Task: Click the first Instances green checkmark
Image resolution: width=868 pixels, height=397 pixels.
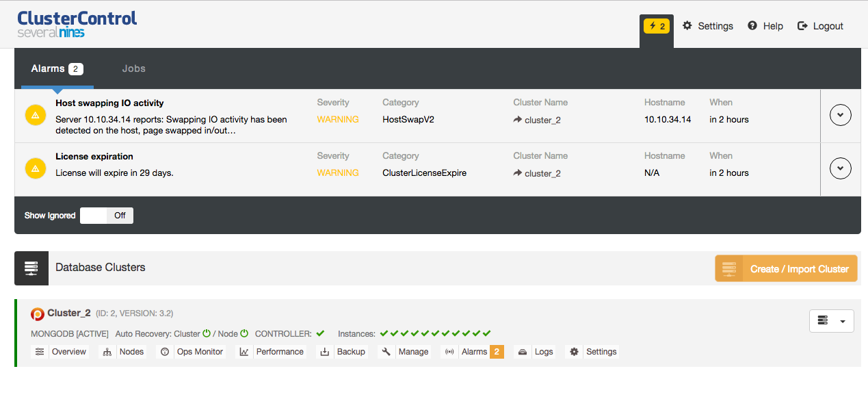Action: click(384, 333)
